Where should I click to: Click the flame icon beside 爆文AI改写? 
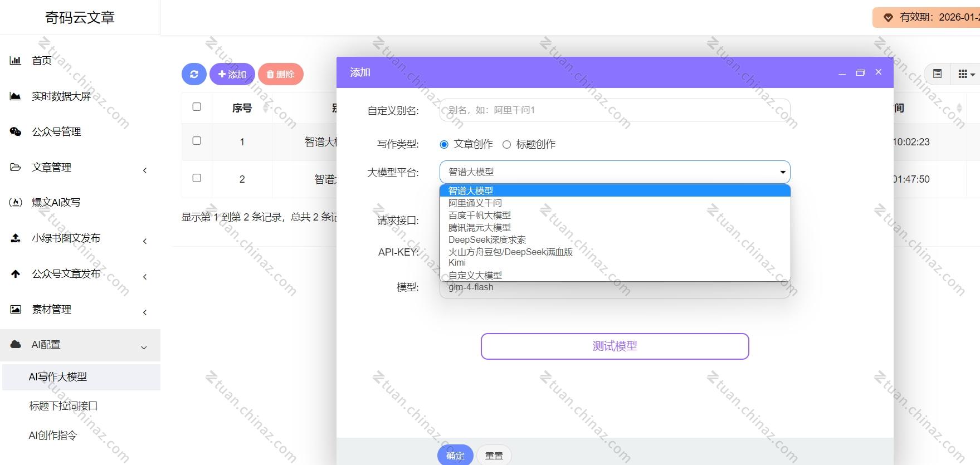16,202
